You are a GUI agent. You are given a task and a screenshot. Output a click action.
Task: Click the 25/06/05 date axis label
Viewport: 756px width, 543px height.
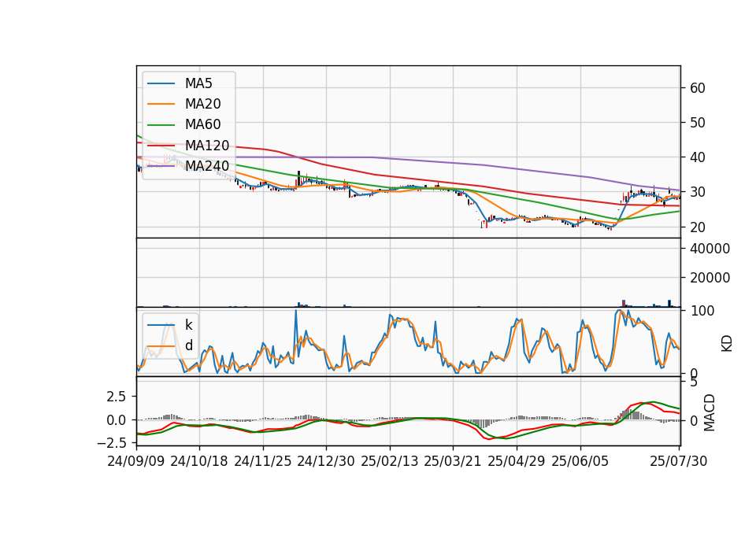point(580,461)
